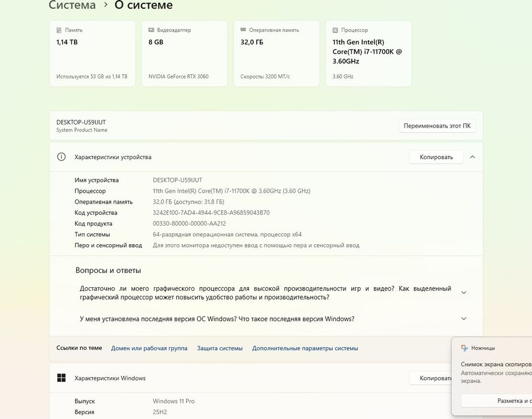The width and height of the screenshot is (532, 419).
Task: Open the Оперативная память 32,0 ГБ card
Action: click(276, 53)
